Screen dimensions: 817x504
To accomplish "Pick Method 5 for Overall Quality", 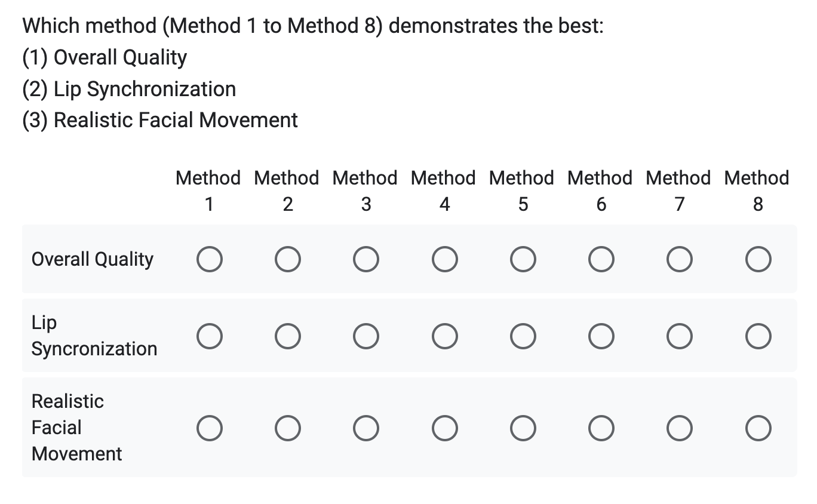I will tap(523, 260).
